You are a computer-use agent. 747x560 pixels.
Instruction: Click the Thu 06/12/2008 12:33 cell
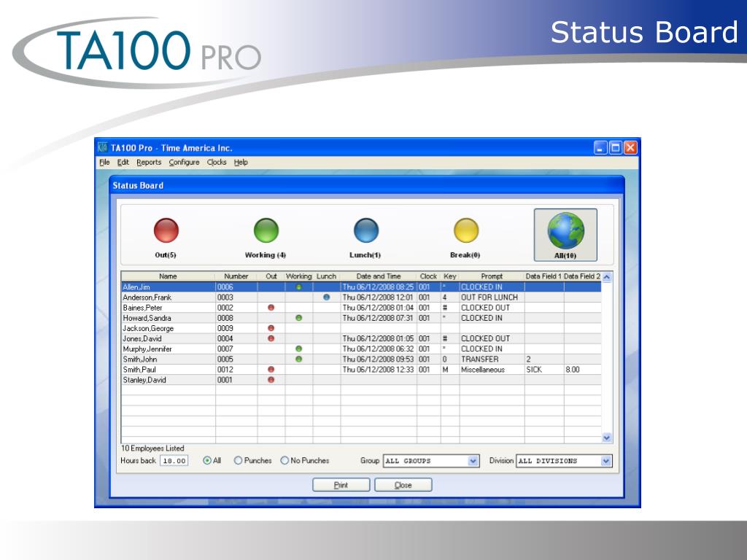379,370
